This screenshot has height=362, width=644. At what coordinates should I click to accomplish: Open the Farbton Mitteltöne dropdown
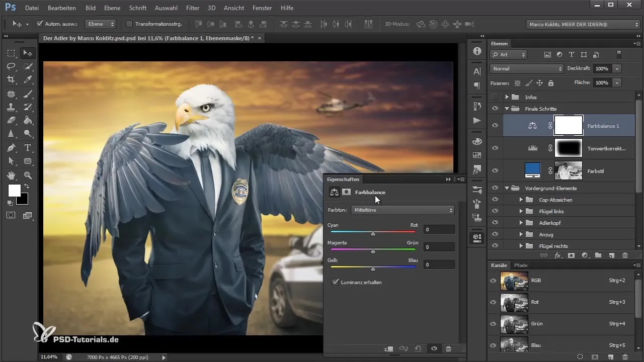(403, 210)
